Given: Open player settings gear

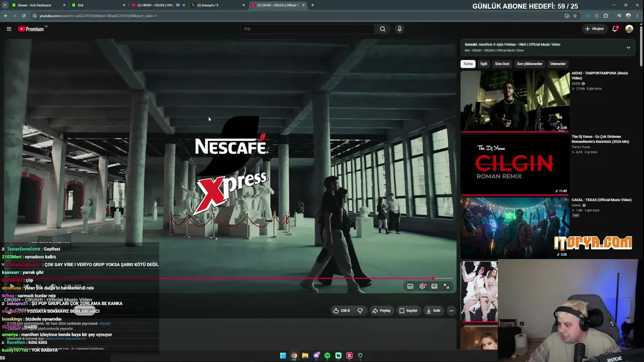Looking at the screenshot, I should coord(422,286).
